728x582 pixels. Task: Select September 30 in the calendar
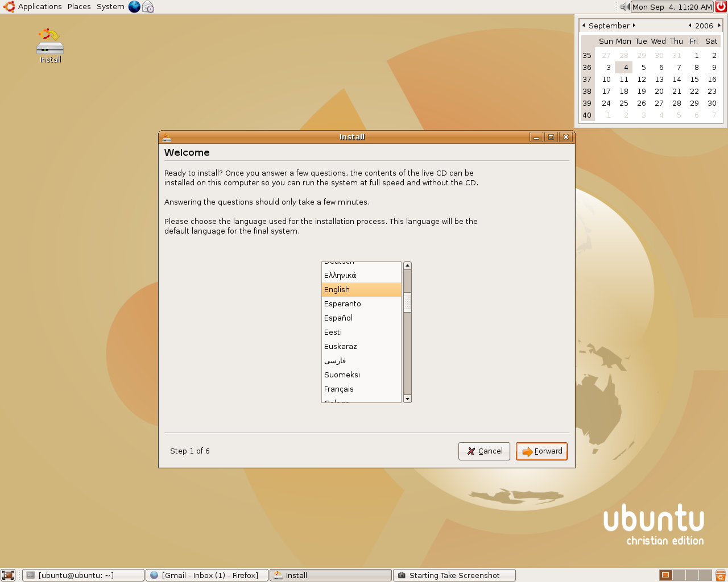pos(712,103)
